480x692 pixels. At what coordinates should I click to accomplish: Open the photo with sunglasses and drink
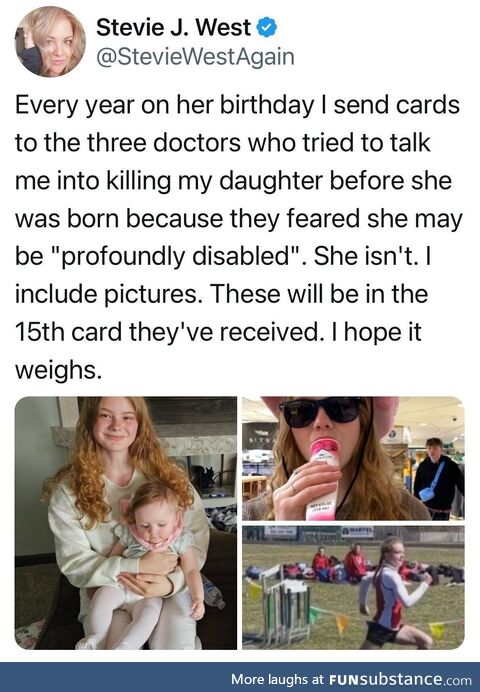click(x=353, y=458)
